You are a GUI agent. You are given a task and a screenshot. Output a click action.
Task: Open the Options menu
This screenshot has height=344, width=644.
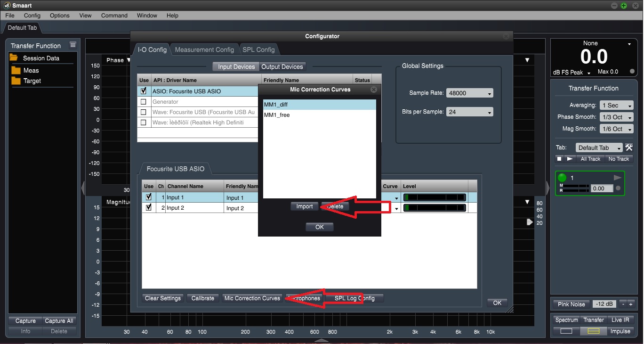tap(60, 16)
